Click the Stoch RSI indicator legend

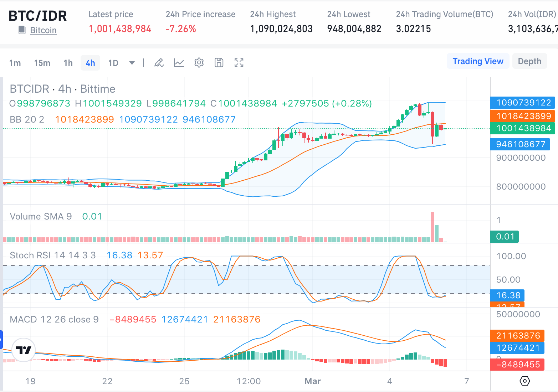pos(53,255)
